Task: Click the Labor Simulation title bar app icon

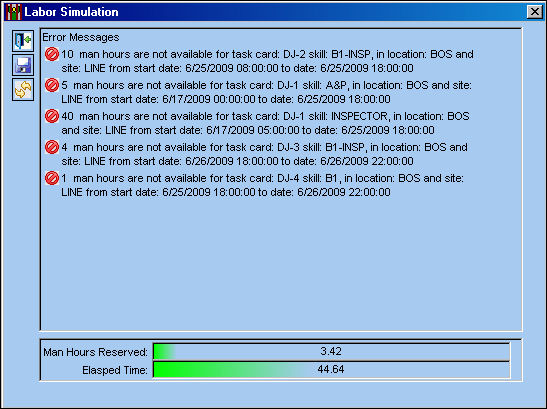Action: [x=13, y=12]
